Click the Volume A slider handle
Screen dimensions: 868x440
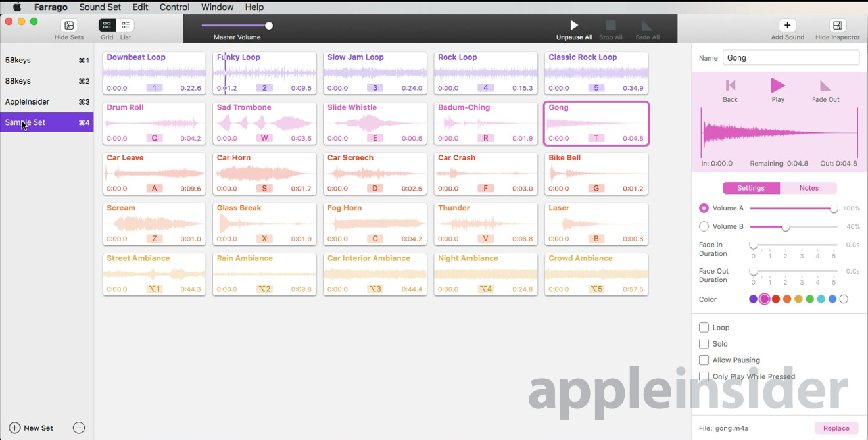(x=834, y=208)
